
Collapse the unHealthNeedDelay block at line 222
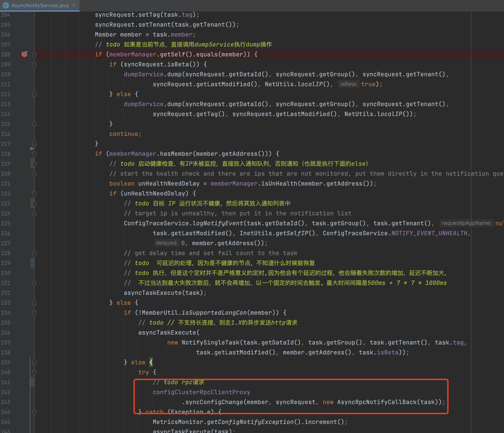click(34, 194)
